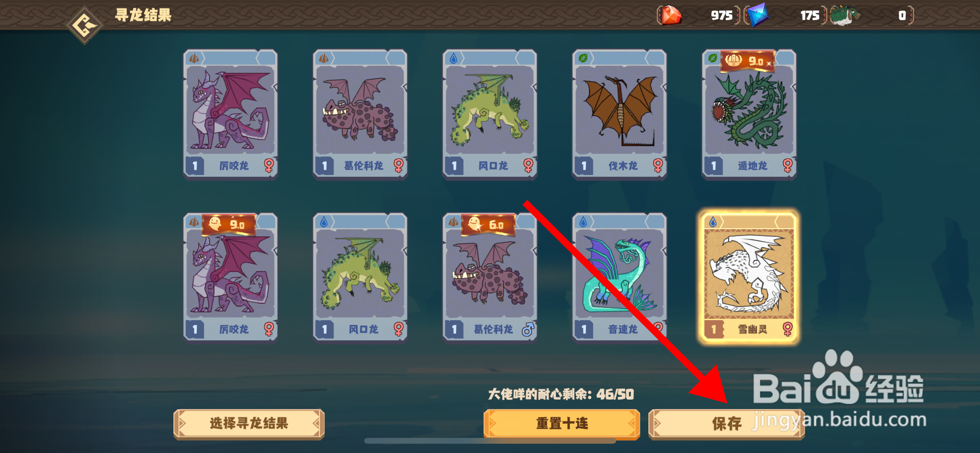The height and width of the screenshot is (453, 980).
Task: Select the bottom-row 风口龙 dragon card
Action: click(360, 277)
